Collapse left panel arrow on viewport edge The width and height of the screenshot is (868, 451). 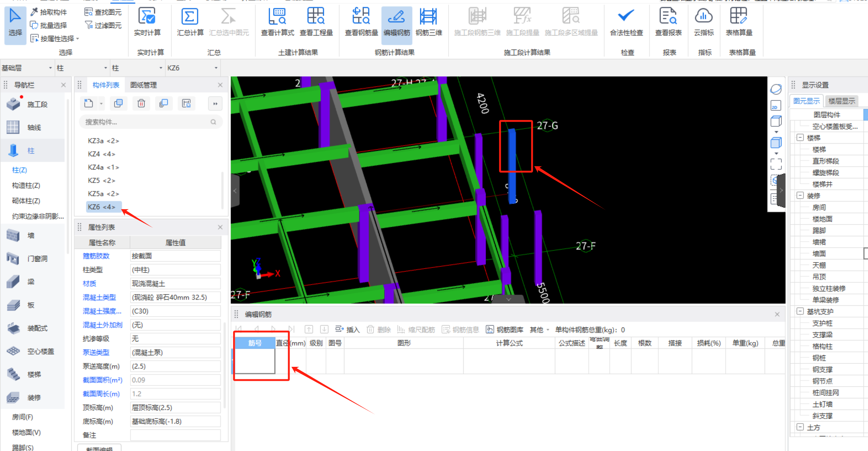point(235,191)
